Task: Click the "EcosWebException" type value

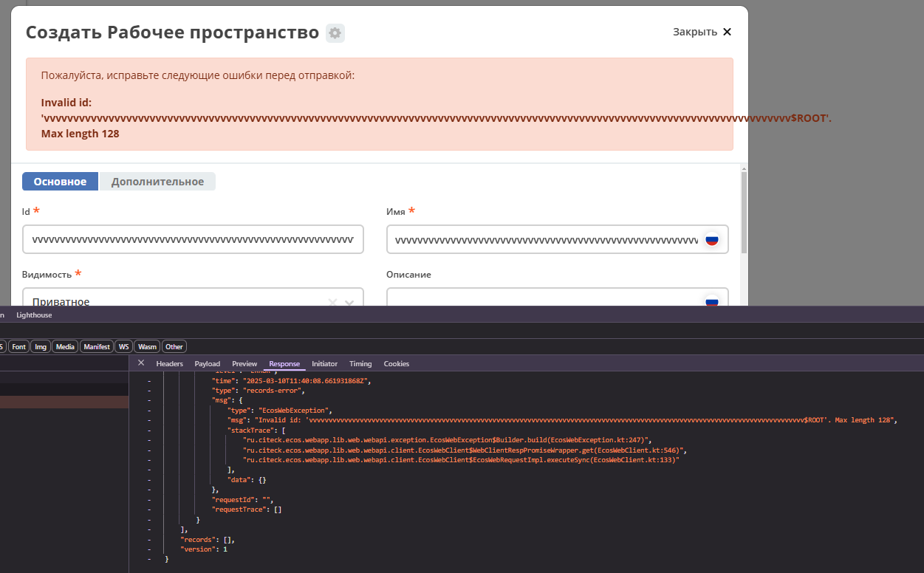Action: tap(293, 411)
